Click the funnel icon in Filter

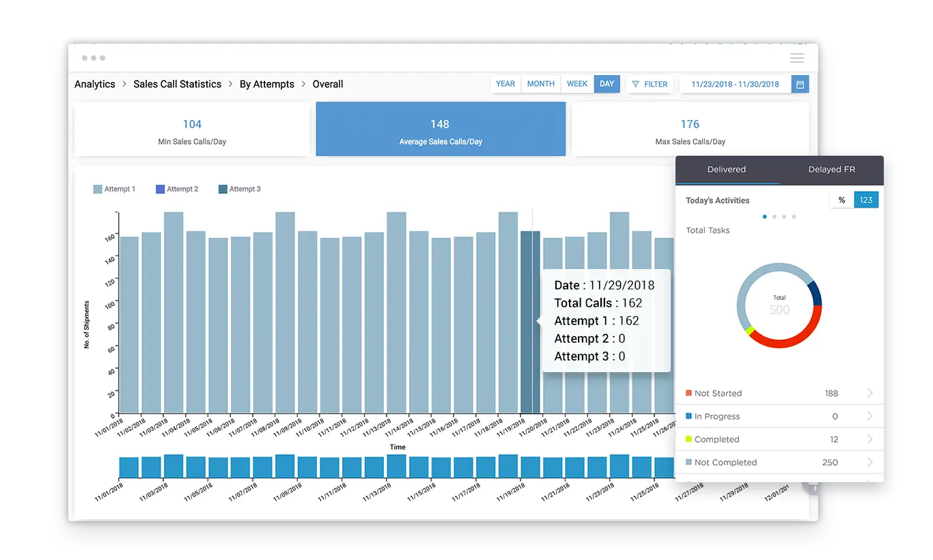point(635,85)
